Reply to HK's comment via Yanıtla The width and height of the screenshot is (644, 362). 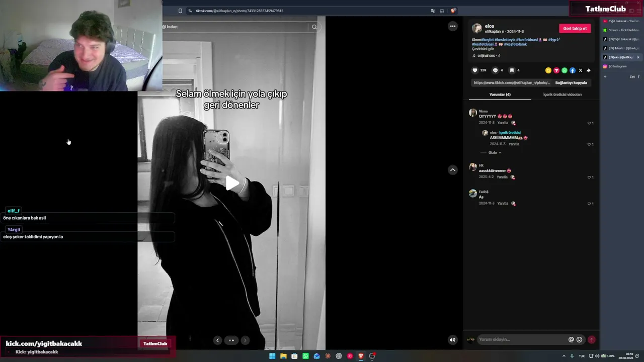(x=502, y=177)
